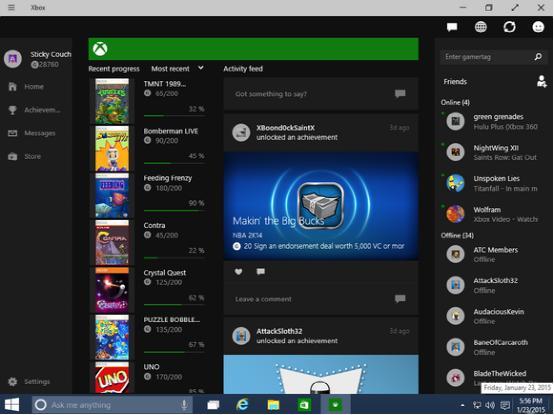Click the Unspoken Lies avatar picture
554x415 pixels.
(x=455, y=183)
